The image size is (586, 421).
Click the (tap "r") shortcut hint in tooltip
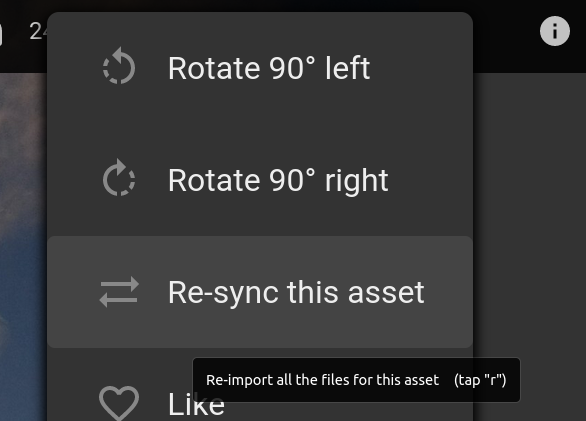pyautogui.click(x=480, y=380)
